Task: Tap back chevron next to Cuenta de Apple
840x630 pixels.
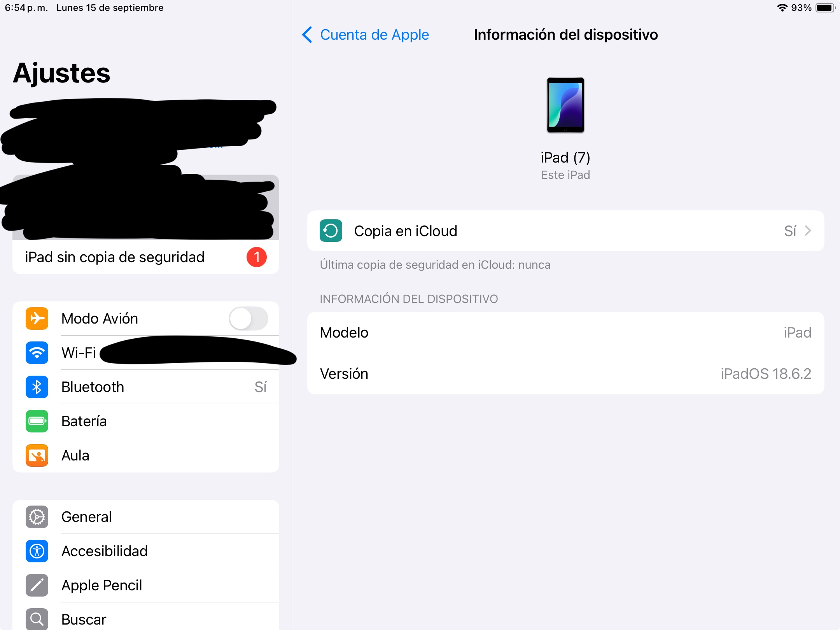Action: 307,35
